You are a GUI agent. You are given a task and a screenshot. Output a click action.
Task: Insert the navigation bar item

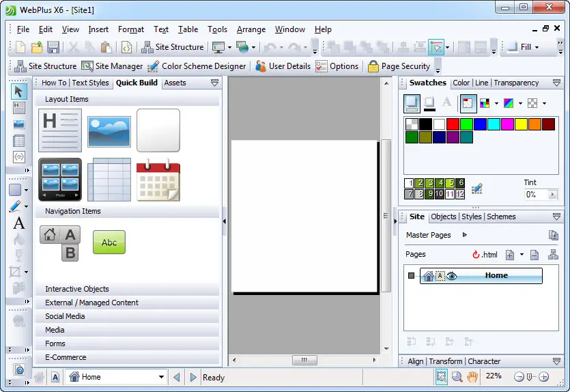point(60,243)
